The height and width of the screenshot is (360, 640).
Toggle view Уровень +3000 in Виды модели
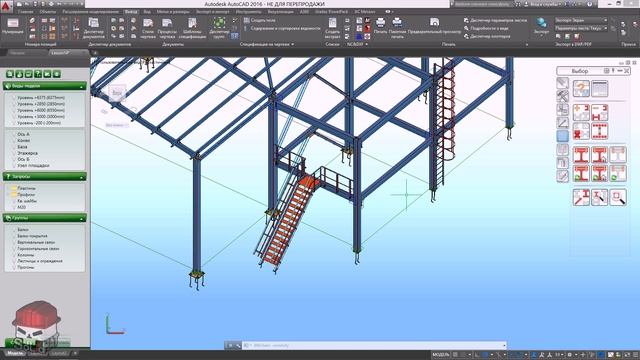pos(41,116)
